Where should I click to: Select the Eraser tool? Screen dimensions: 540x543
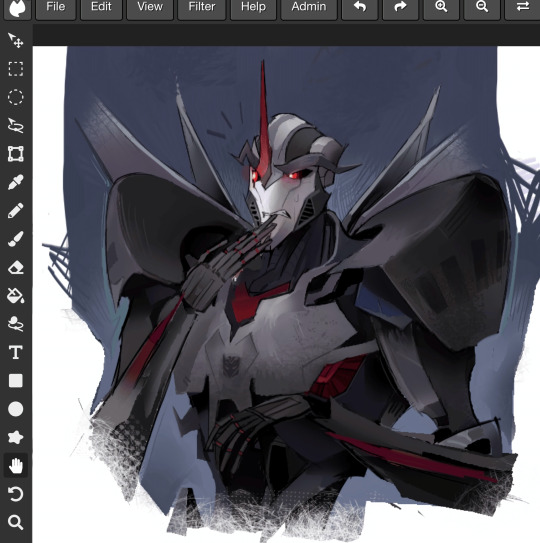16,267
